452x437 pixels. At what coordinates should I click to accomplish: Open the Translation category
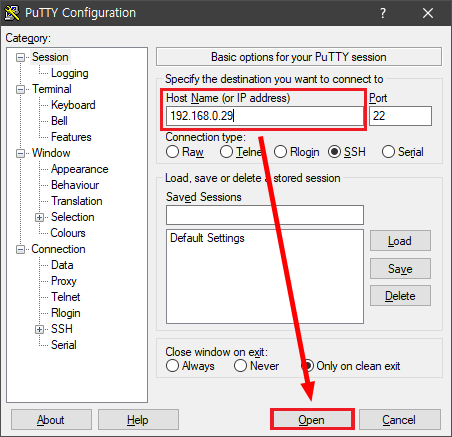click(x=77, y=201)
